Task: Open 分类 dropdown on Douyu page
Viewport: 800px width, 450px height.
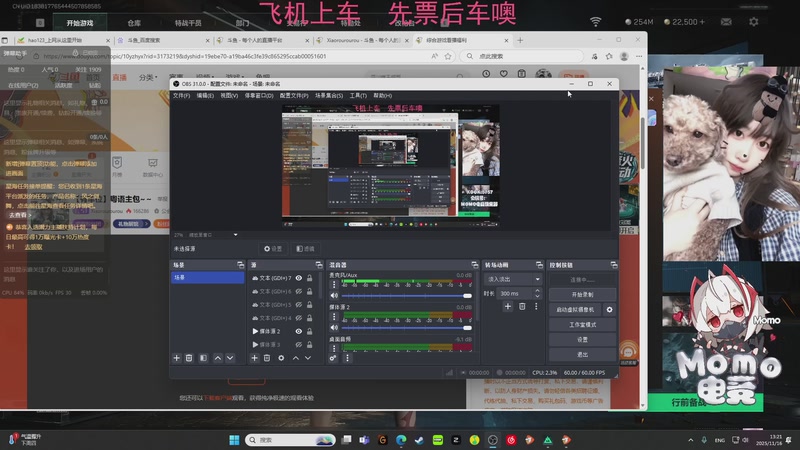Action: (x=147, y=78)
